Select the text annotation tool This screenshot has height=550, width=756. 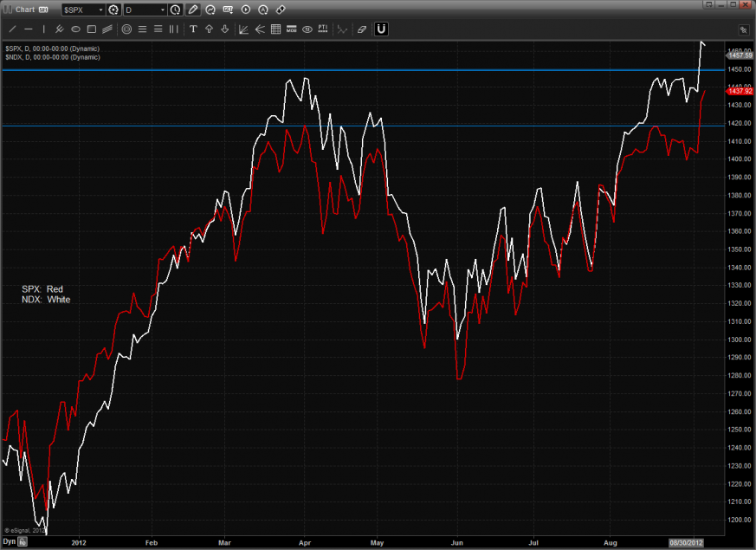(x=193, y=29)
